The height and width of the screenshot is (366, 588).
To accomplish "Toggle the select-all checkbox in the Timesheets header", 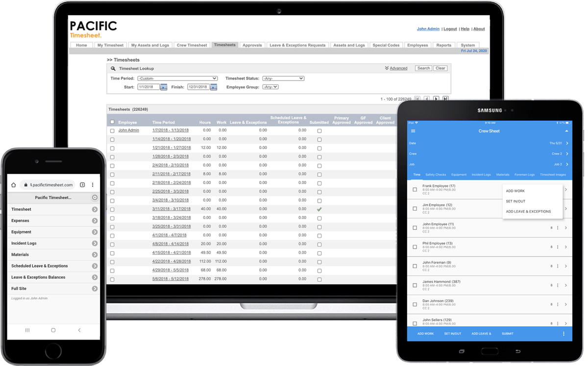I will click(x=112, y=122).
